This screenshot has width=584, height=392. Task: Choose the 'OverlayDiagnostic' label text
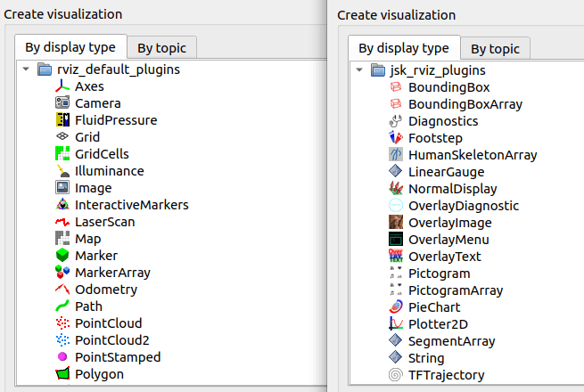pos(464,206)
